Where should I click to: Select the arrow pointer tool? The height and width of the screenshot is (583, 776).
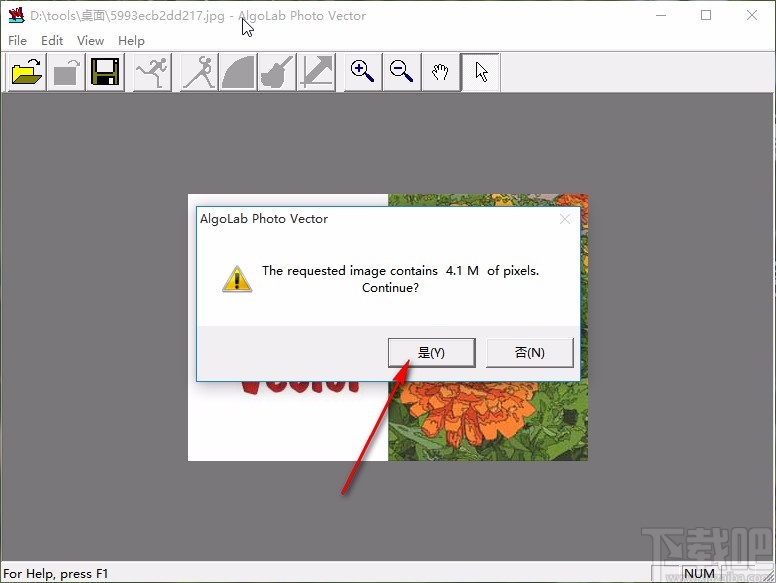coord(480,72)
